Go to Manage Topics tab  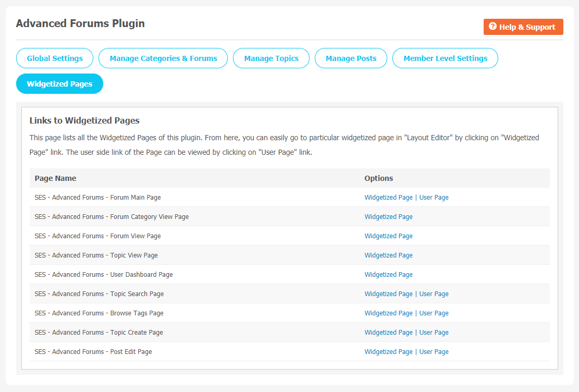[271, 58]
